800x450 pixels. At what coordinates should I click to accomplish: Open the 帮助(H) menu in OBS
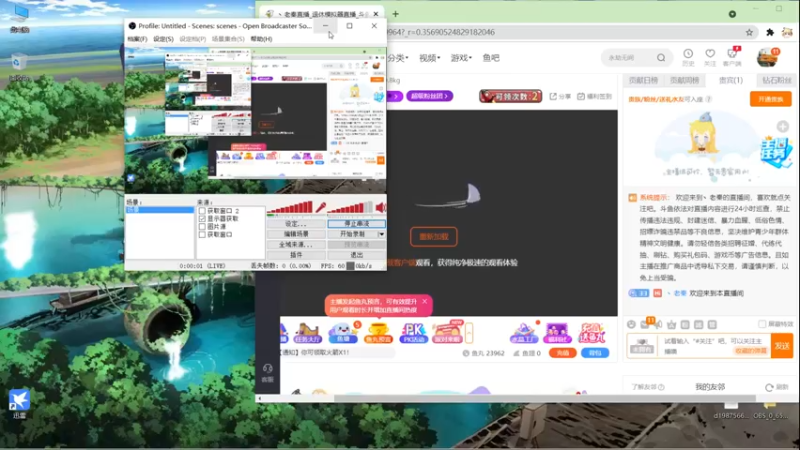pos(261,39)
